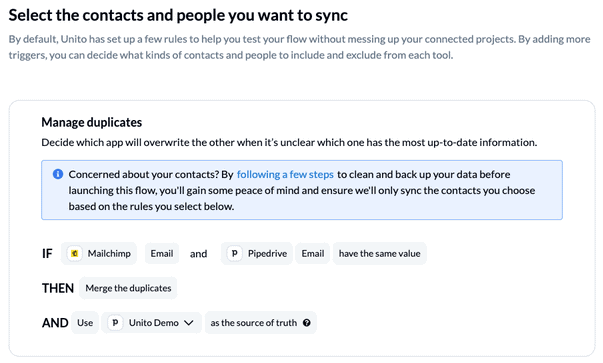Click the Pipedrive Email field chip
The width and height of the screenshot is (603, 363).
(313, 254)
